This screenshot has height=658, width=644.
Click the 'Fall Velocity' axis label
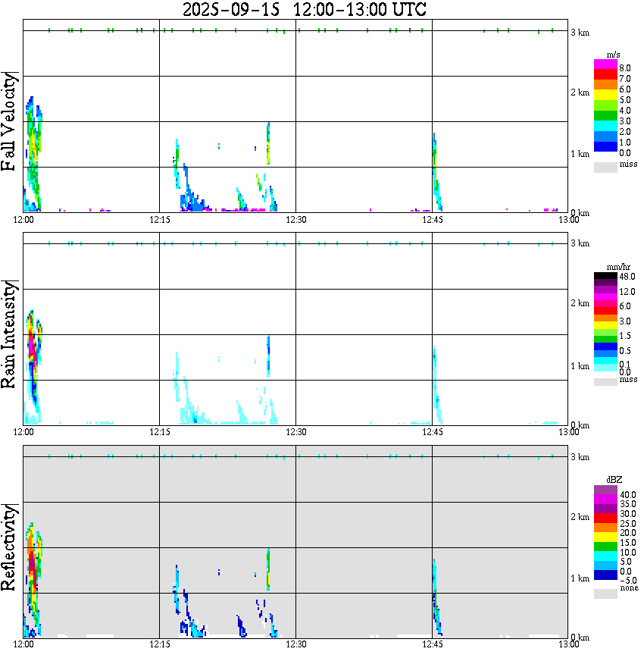(x=8, y=121)
